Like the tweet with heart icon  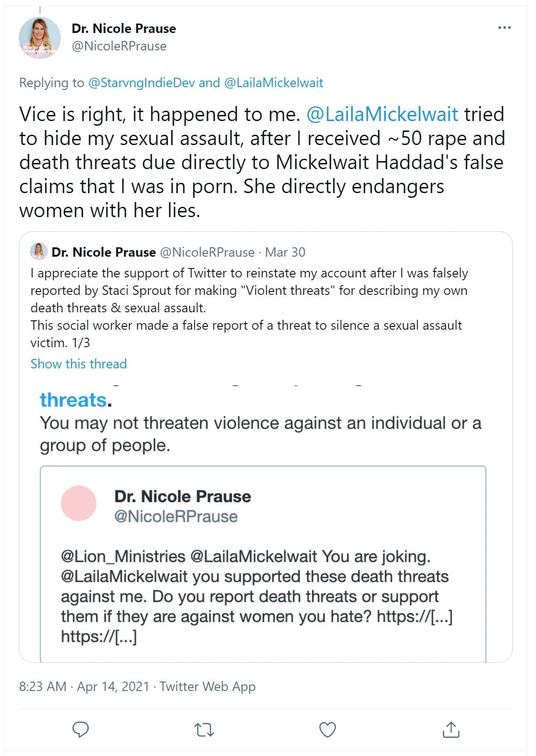[328, 729]
